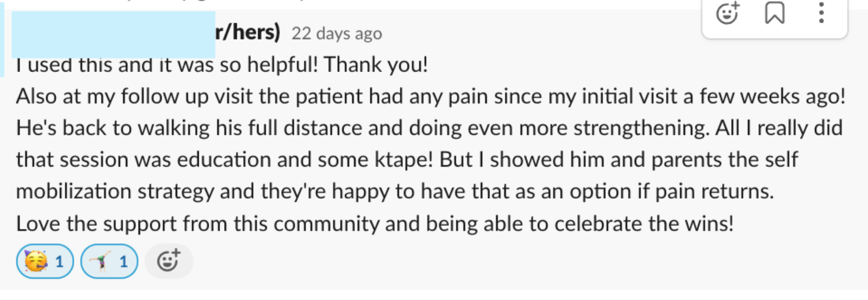This screenshot has width=868, height=300.
Task: Click the line starting "mobilization strategy"
Action: (395, 192)
